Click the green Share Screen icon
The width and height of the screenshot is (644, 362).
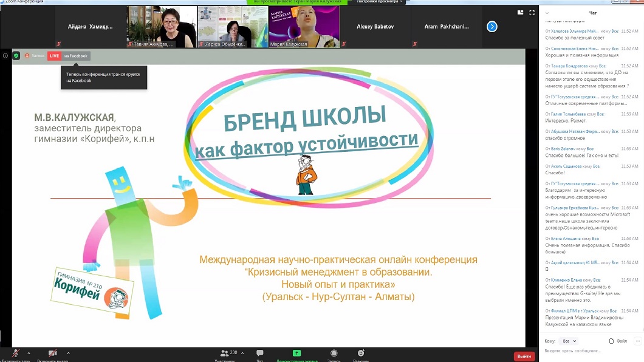296,353
